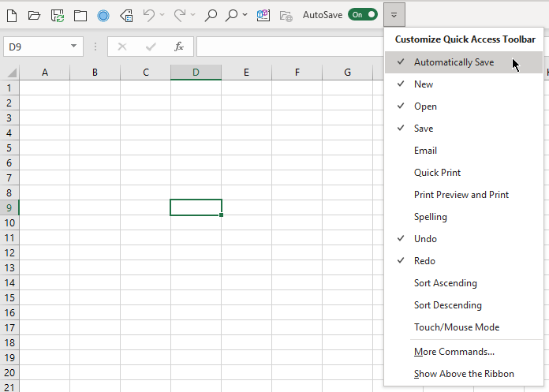
Task: Add Sort Ascending to the toolbar
Action: click(x=464, y=283)
